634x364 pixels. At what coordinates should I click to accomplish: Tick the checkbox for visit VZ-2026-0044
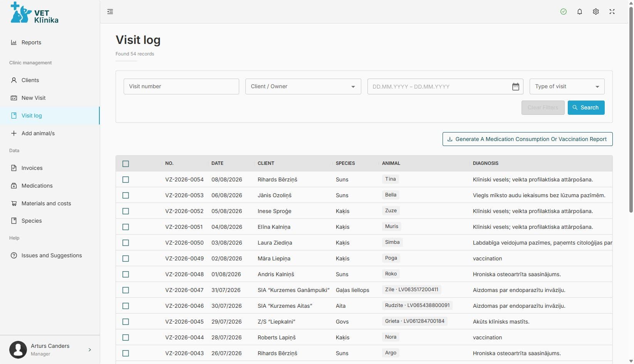pyautogui.click(x=126, y=337)
